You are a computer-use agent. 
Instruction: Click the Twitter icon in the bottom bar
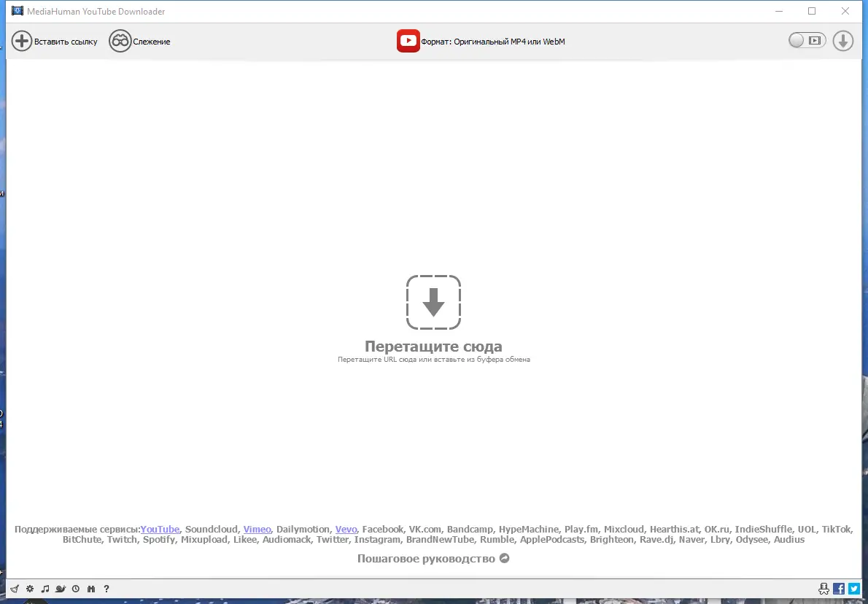(x=854, y=589)
